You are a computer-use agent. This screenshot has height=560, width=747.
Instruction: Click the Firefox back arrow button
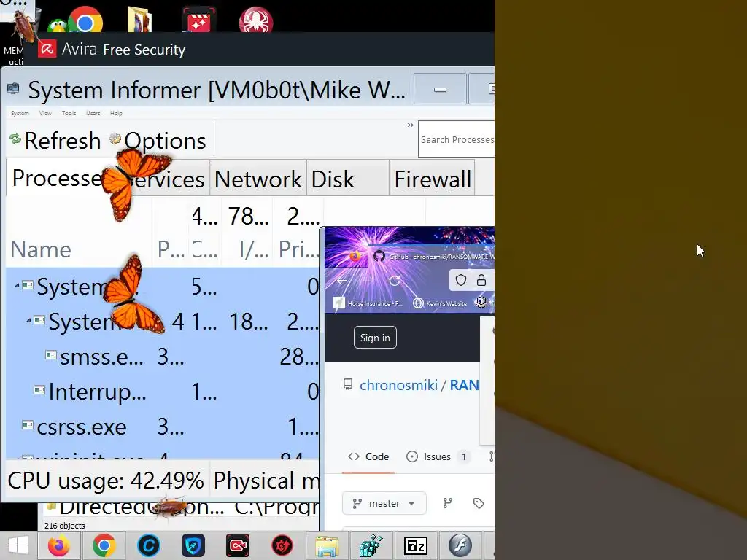click(x=342, y=281)
